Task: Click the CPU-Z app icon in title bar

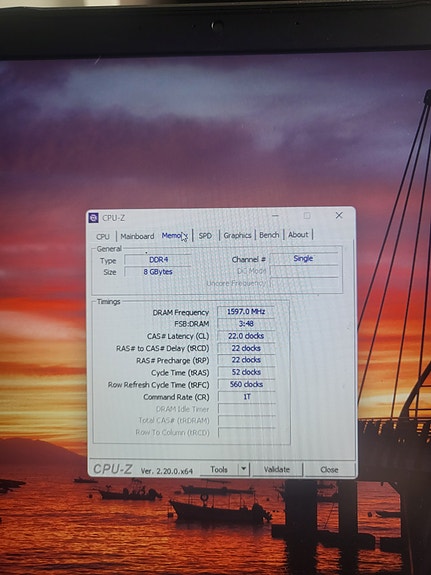Action: pos(94,218)
